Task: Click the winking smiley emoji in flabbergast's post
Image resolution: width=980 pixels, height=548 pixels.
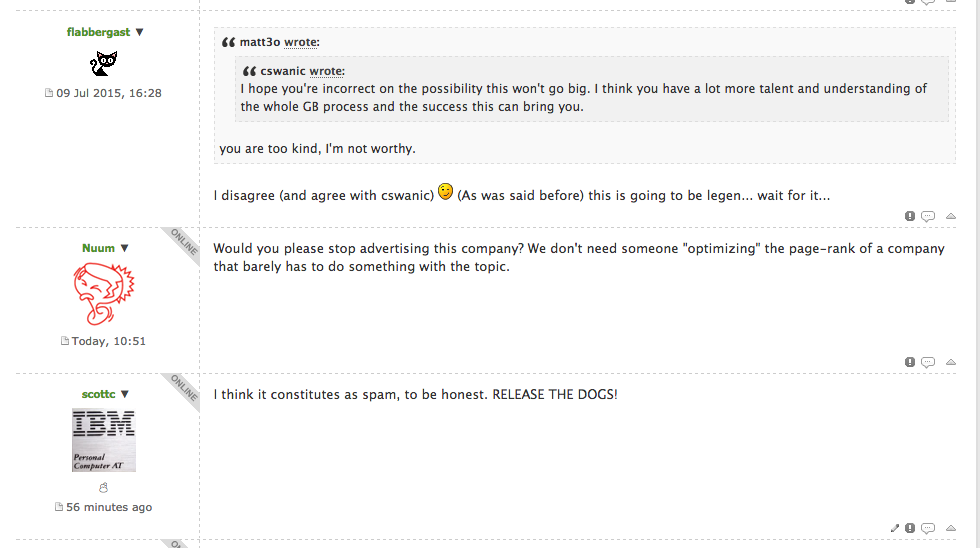Action: 445,192
